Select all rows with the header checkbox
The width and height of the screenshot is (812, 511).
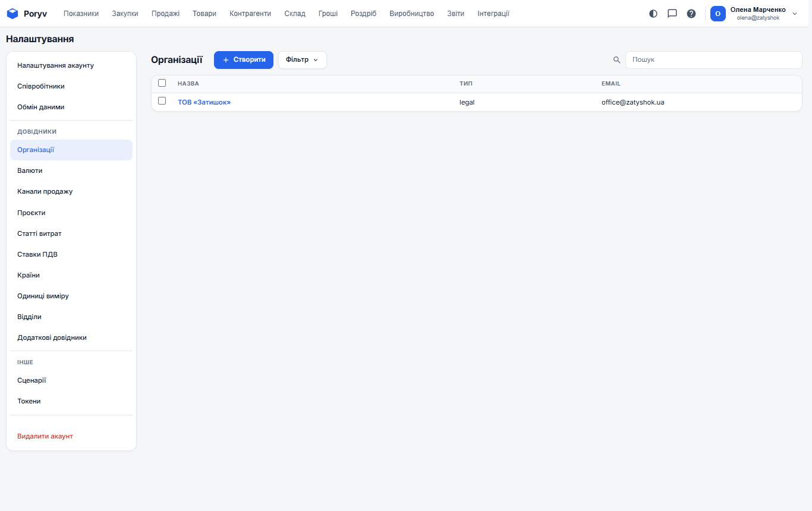tap(162, 83)
